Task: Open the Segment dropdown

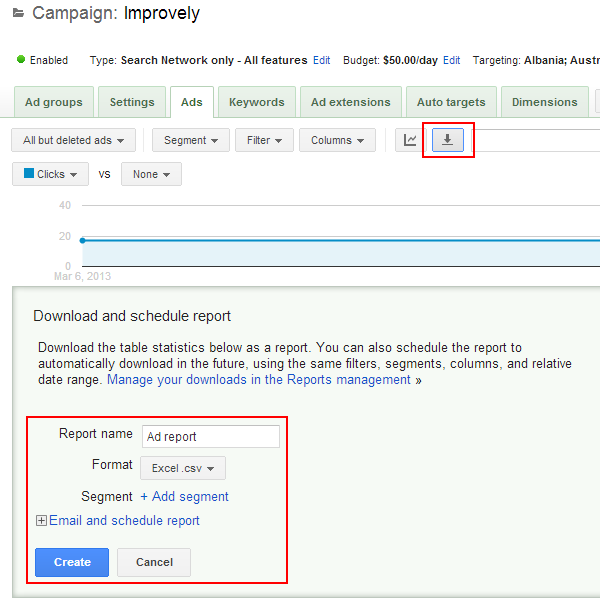Action: pos(191,140)
